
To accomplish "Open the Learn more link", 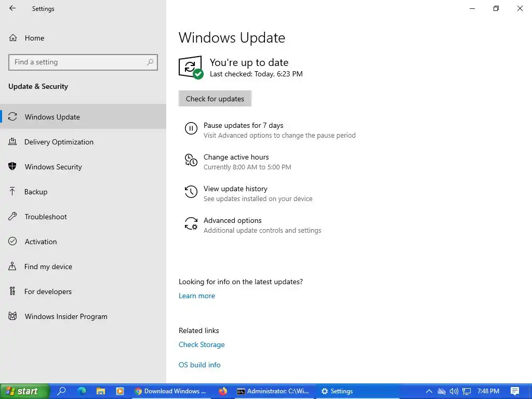I will point(197,296).
